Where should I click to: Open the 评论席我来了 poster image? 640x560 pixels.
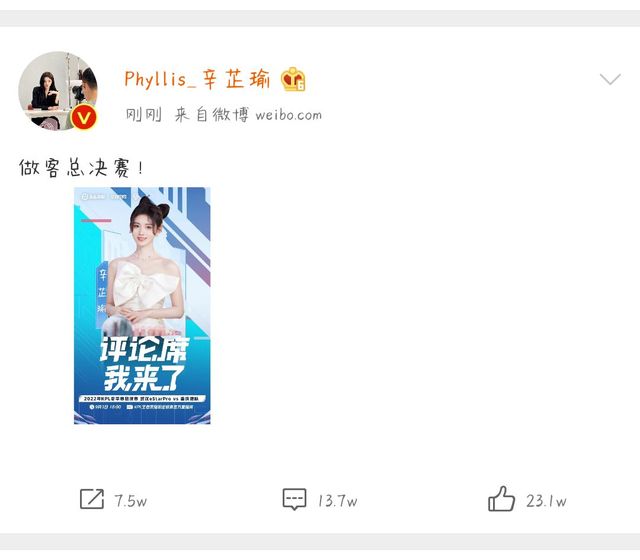point(142,306)
